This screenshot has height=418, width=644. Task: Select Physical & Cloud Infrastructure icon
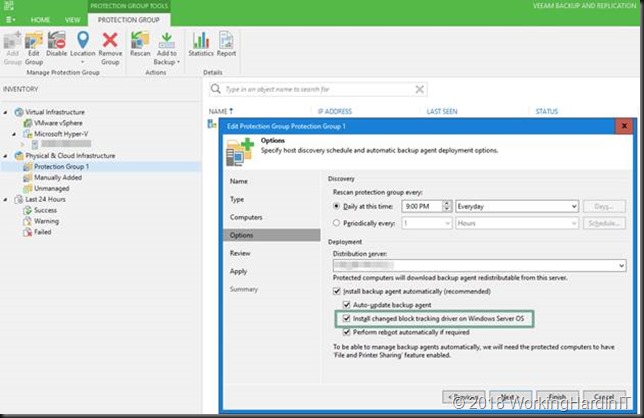point(19,156)
